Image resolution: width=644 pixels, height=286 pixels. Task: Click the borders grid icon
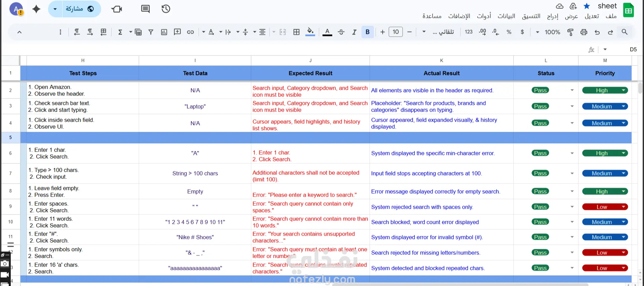coord(296,32)
